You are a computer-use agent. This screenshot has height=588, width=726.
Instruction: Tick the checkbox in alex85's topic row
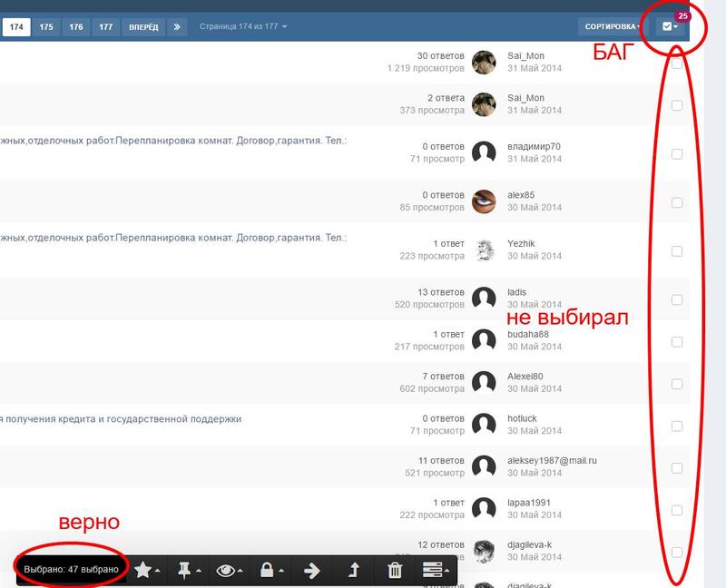click(x=677, y=202)
